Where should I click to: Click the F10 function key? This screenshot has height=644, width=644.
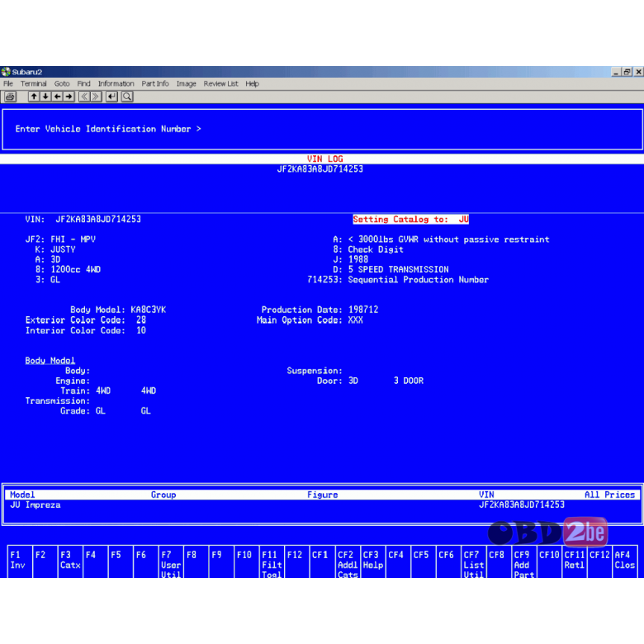pyautogui.click(x=246, y=561)
